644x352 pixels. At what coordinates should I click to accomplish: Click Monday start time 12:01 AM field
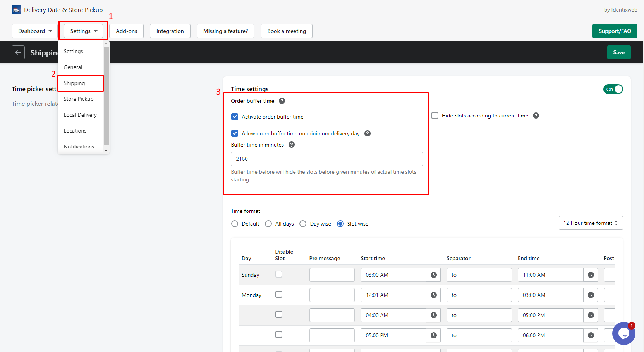coord(393,295)
